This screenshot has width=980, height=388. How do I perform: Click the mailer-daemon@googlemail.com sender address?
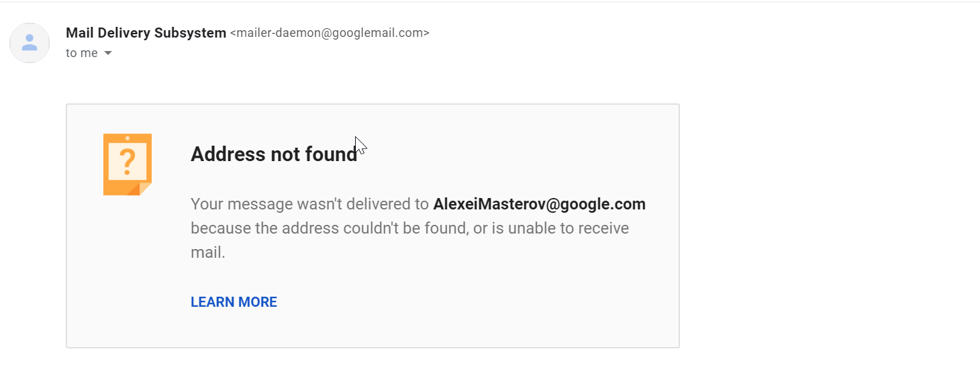tap(330, 33)
